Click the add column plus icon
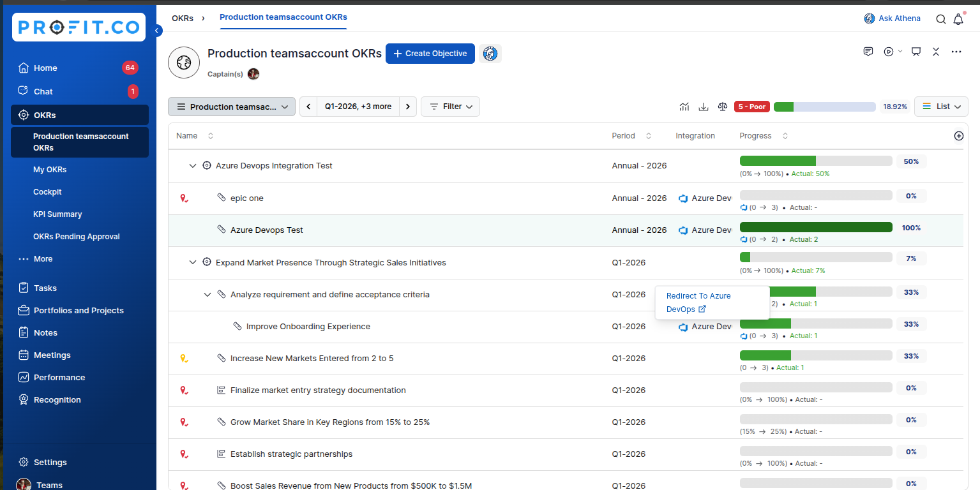The height and width of the screenshot is (490, 980). (958, 136)
